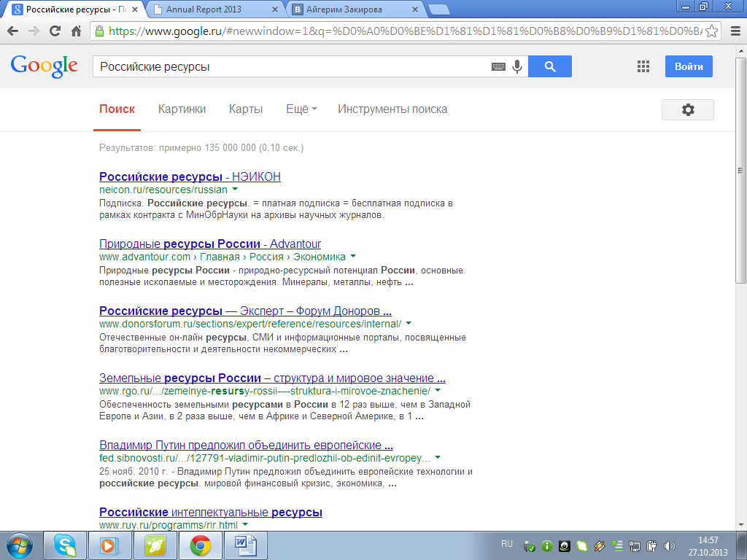Expand dropdown arrow beside donorsforum.ru URL
The width and height of the screenshot is (747, 560).
[x=409, y=324]
